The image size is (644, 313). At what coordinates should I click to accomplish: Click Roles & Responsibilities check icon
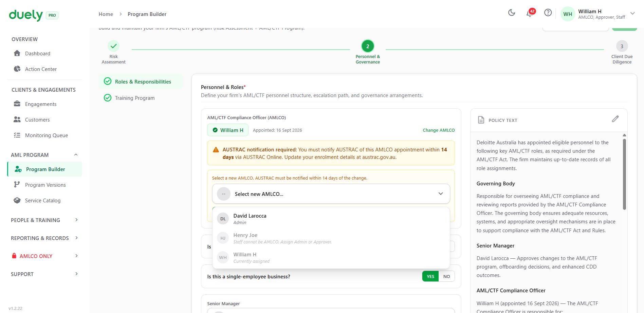pos(108,81)
